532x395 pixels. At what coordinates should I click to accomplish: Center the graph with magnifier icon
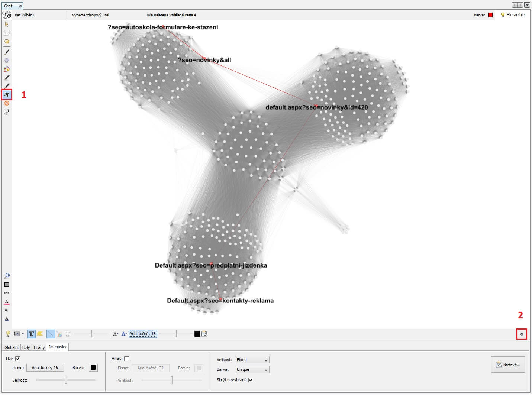6,276
